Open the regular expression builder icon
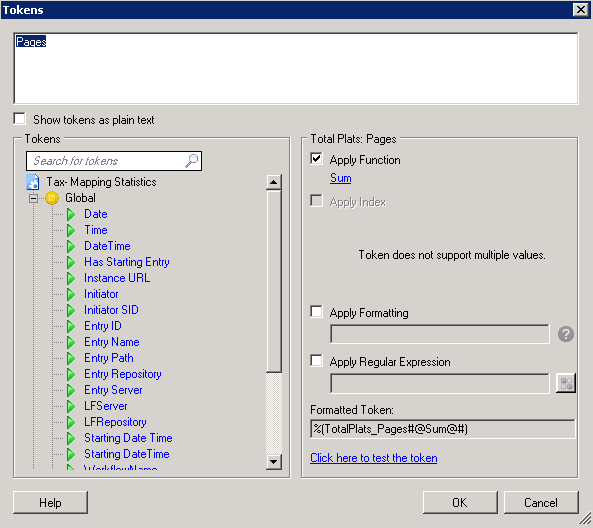 566,383
